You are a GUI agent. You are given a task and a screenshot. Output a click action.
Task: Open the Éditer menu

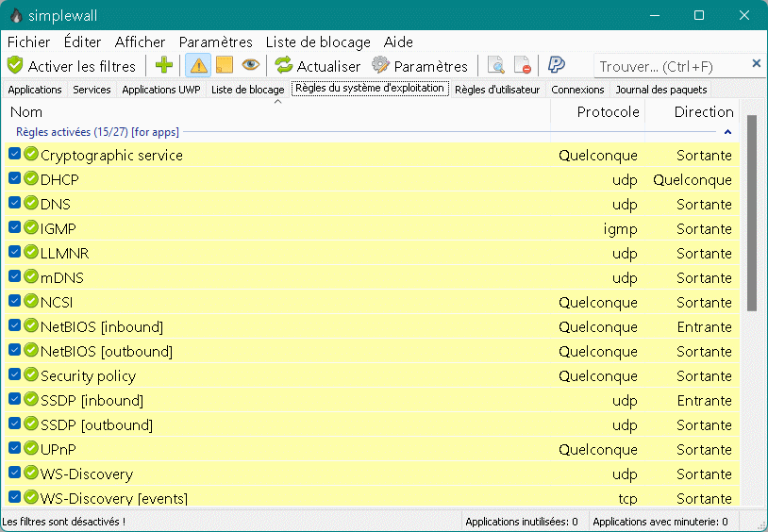tap(82, 42)
